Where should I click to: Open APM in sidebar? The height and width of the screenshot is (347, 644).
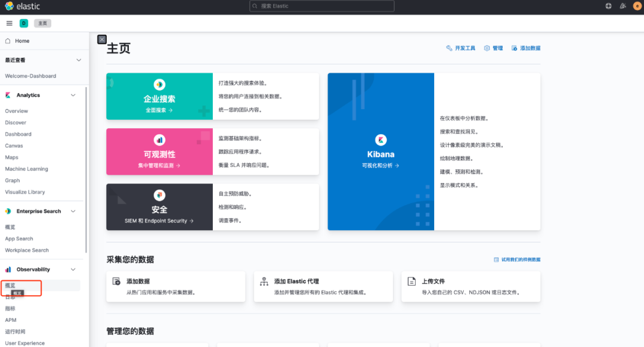pyautogui.click(x=11, y=320)
